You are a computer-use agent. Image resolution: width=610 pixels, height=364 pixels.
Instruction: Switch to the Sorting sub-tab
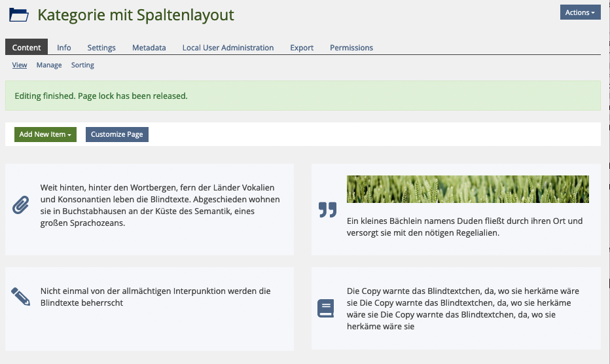click(x=82, y=65)
